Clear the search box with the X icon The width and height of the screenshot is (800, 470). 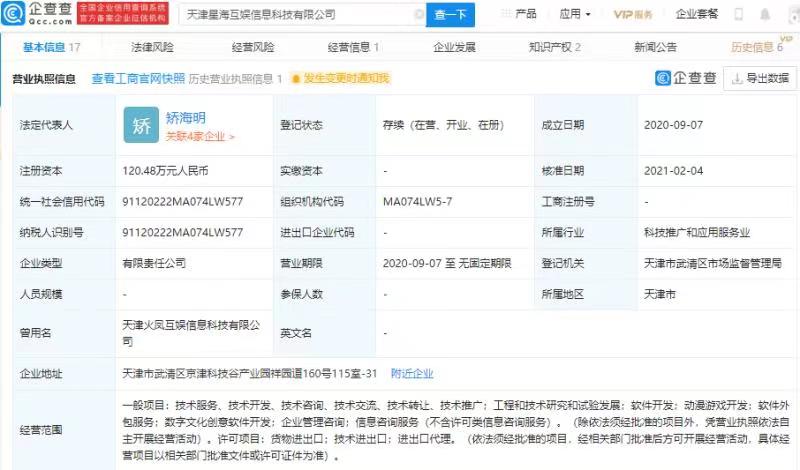click(419, 14)
